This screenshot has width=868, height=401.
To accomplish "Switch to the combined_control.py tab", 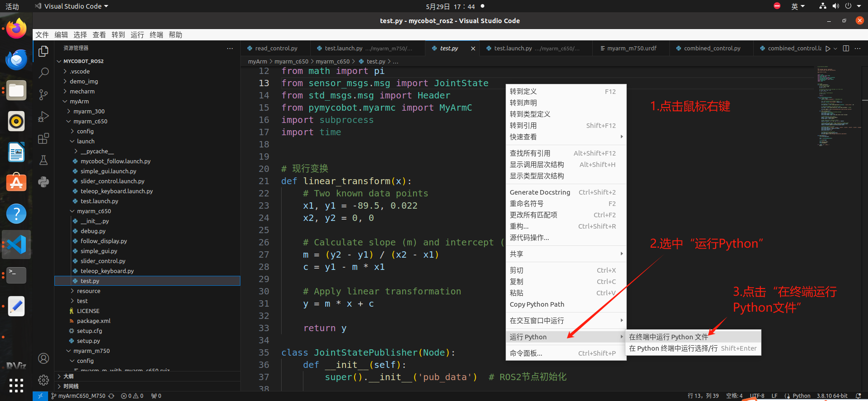I will coord(712,48).
